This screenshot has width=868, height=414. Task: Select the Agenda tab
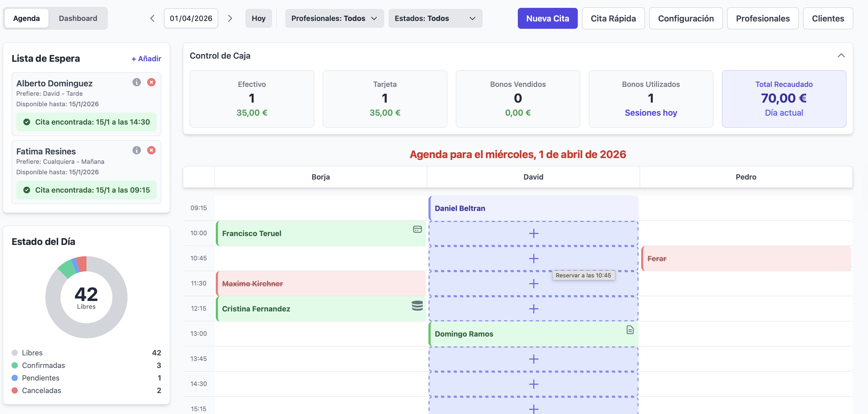pos(27,18)
